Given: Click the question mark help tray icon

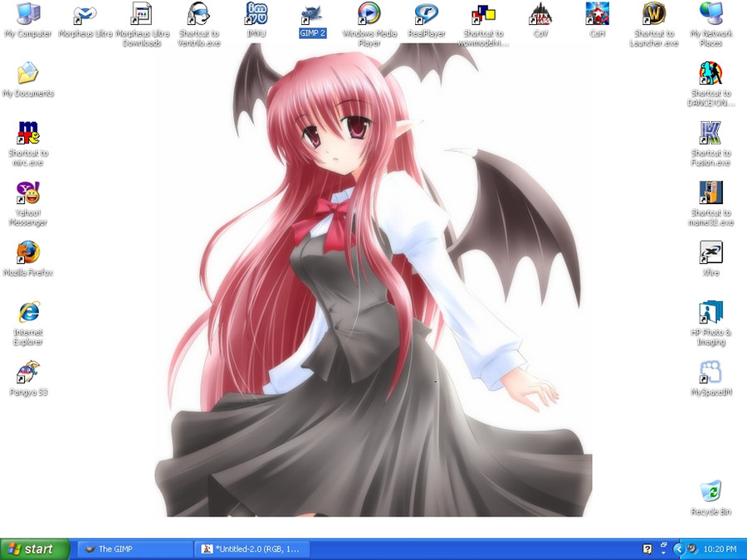Looking at the screenshot, I should pos(647,549).
